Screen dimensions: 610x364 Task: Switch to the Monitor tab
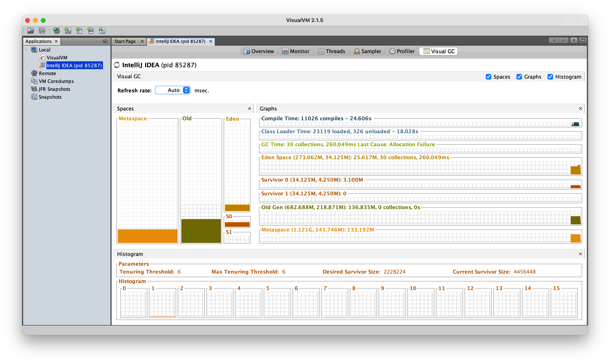[x=296, y=51]
